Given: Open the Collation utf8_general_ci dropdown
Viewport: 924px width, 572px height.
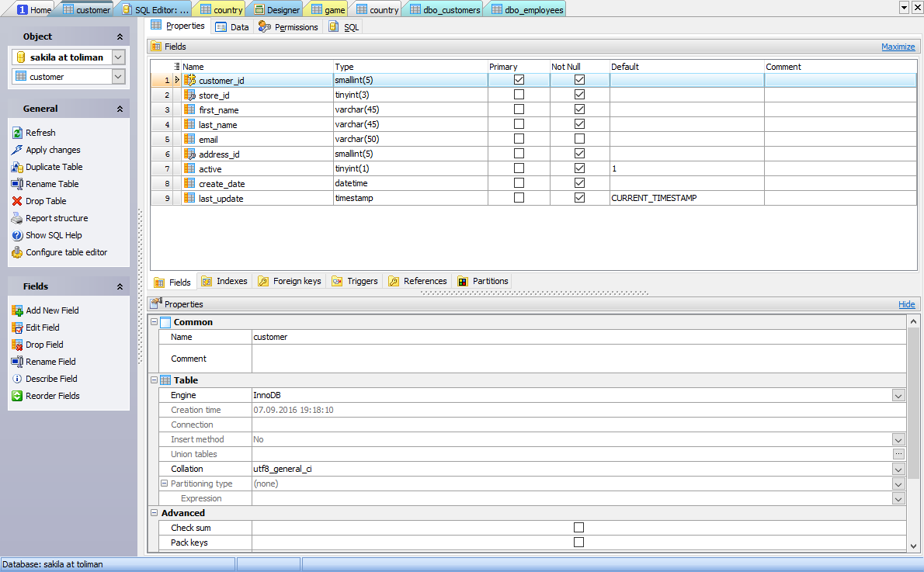Looking at the screenshot, I should [x=898, y=470].
